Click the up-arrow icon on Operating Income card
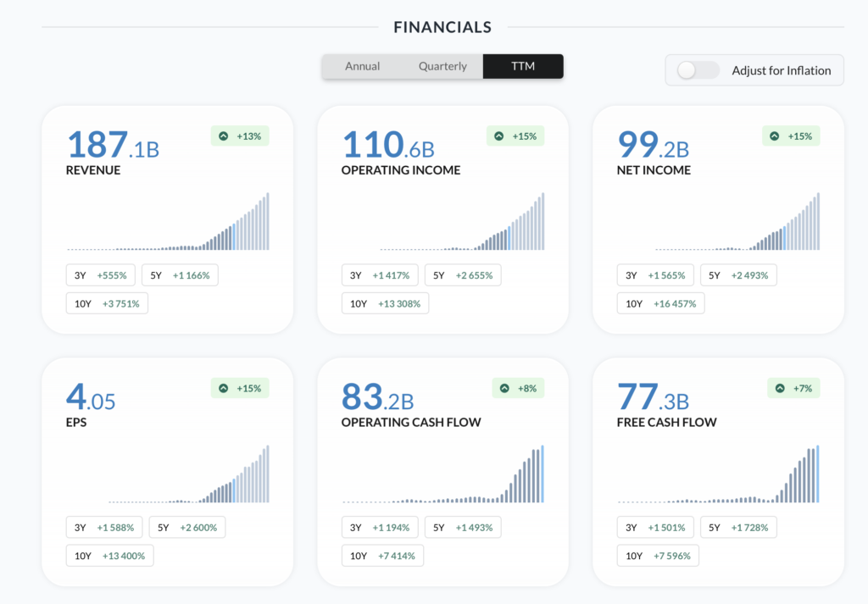Screen dimensions: 868x604 pos(499,136)
